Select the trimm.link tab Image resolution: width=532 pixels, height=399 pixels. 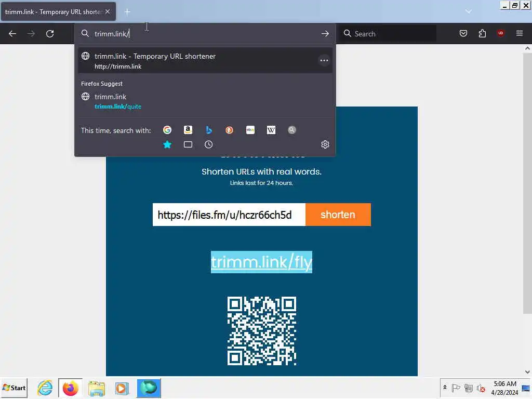pyautogui.click(x=58, y=11)
